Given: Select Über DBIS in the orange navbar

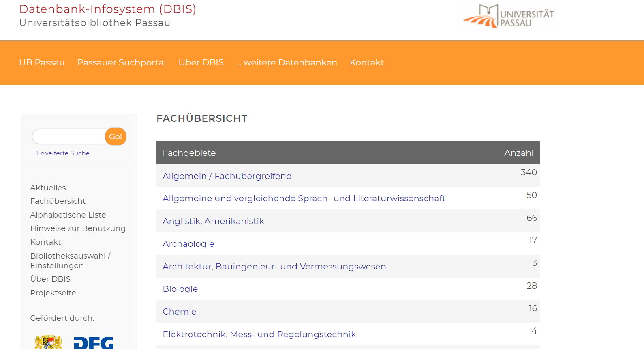Looking at the screenshot, I should [201, 62].
